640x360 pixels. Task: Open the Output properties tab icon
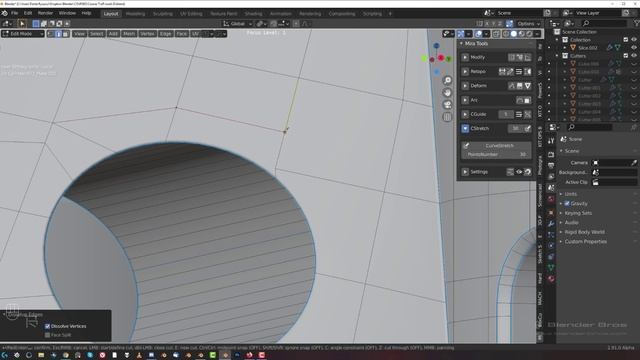tap(551, 166)
